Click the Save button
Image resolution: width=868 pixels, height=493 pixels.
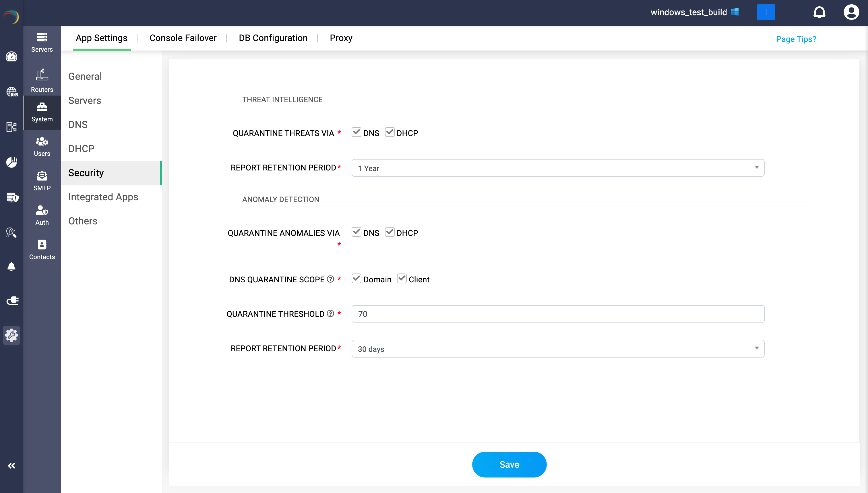point(509,464)
